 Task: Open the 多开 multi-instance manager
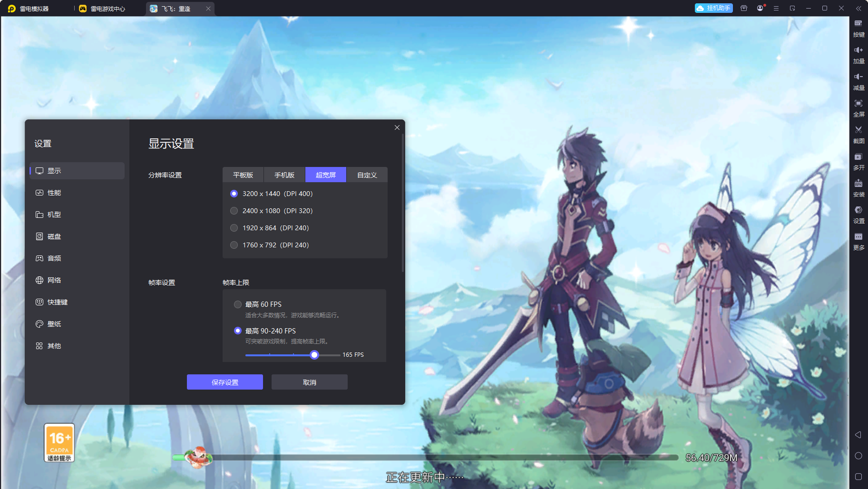(858, 160)
